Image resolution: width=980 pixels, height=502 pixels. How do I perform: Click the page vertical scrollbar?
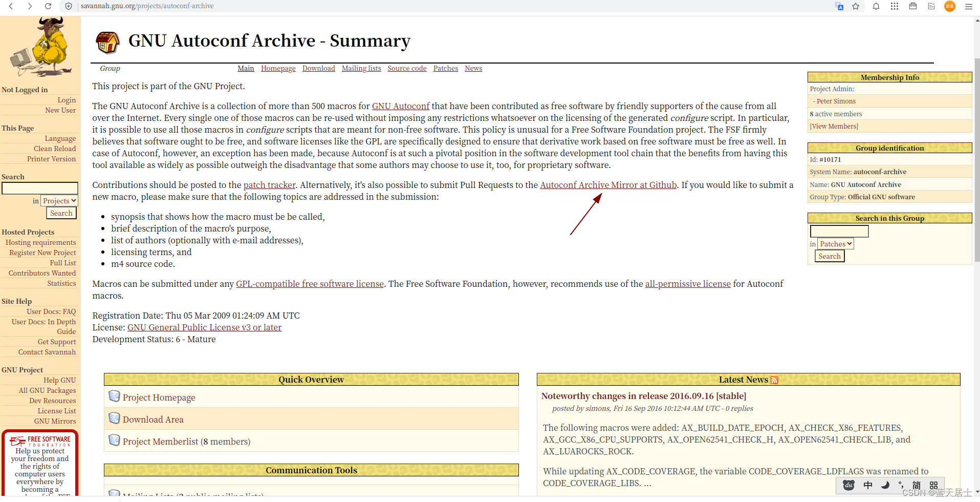[977, 159]
